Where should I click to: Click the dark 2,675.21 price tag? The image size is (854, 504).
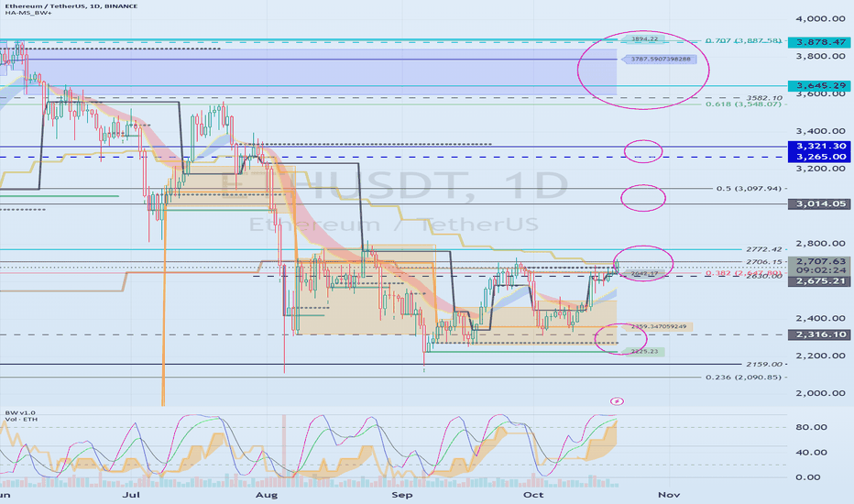click(820, 281)
